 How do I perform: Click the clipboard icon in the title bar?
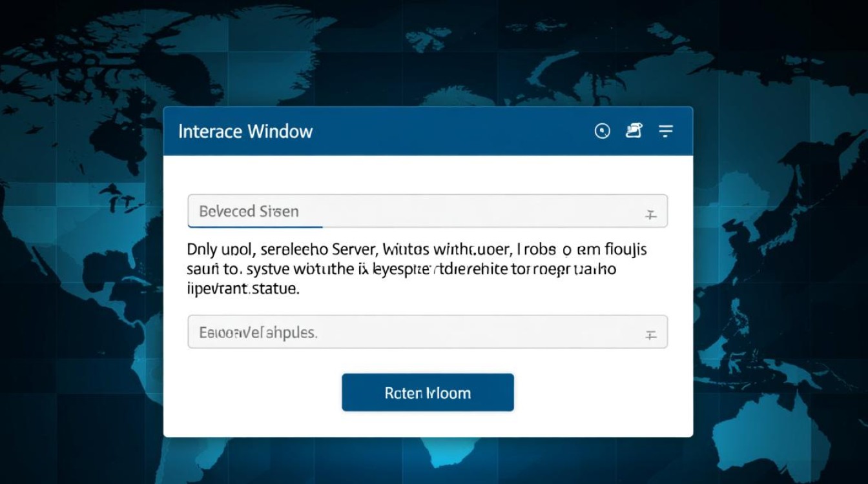[634, 131]
